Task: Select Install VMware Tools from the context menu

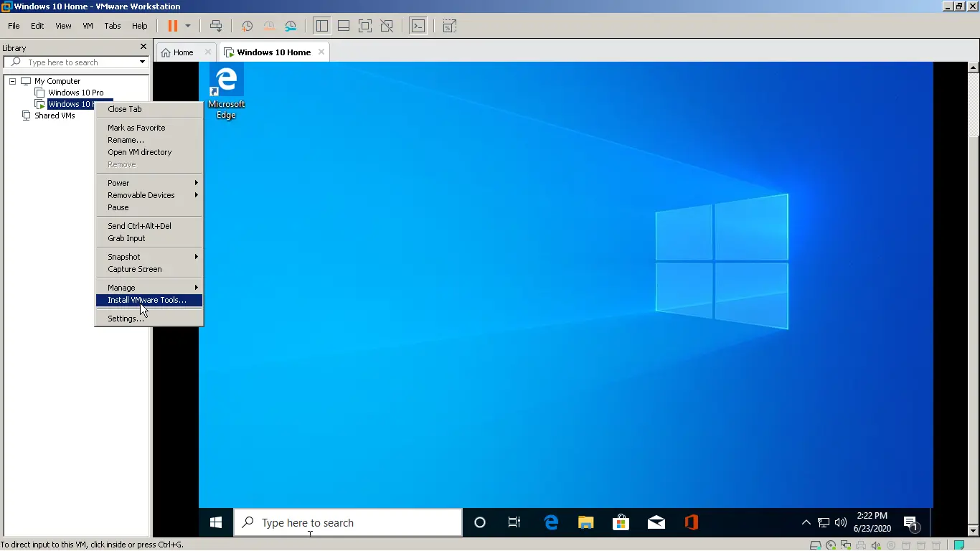Action: pos(148,300)
